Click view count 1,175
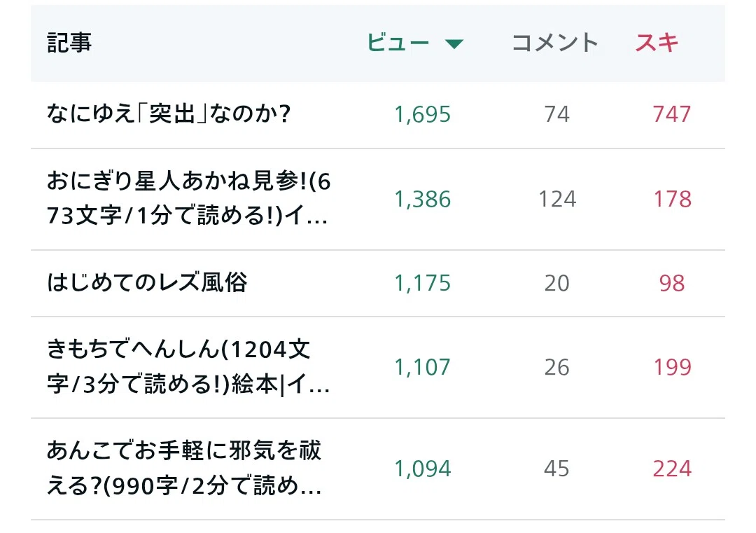The height and width of the screenshot is (533, 756). [x=422, y=283]
